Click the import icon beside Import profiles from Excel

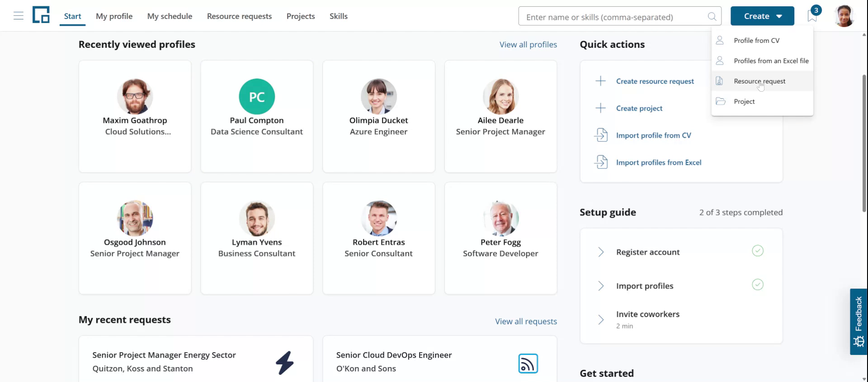[x=601, y=162]
